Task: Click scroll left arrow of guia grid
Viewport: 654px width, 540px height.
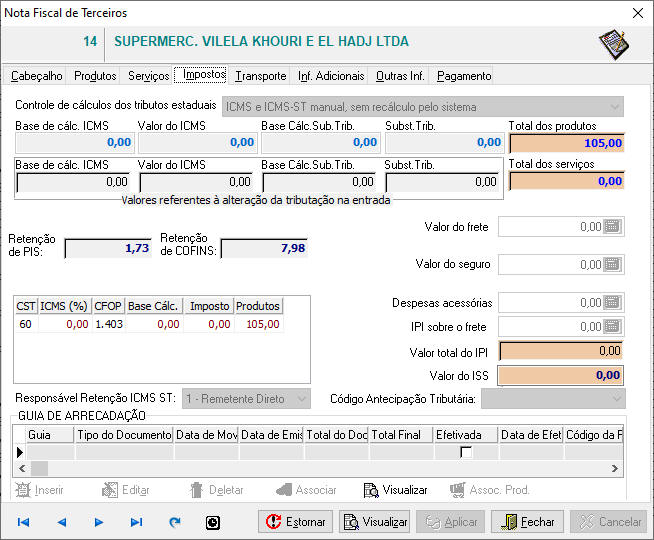Action: 22,468
